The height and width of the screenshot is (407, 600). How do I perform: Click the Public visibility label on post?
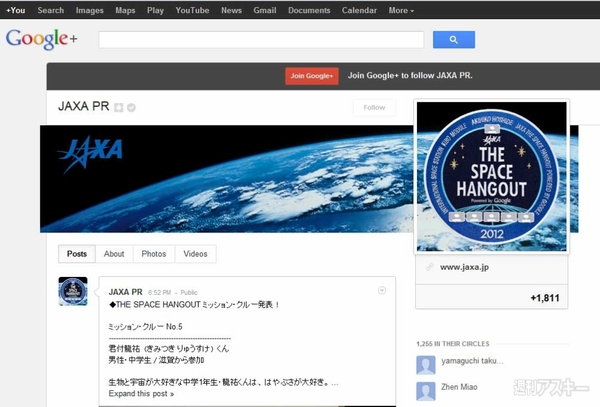189,293
